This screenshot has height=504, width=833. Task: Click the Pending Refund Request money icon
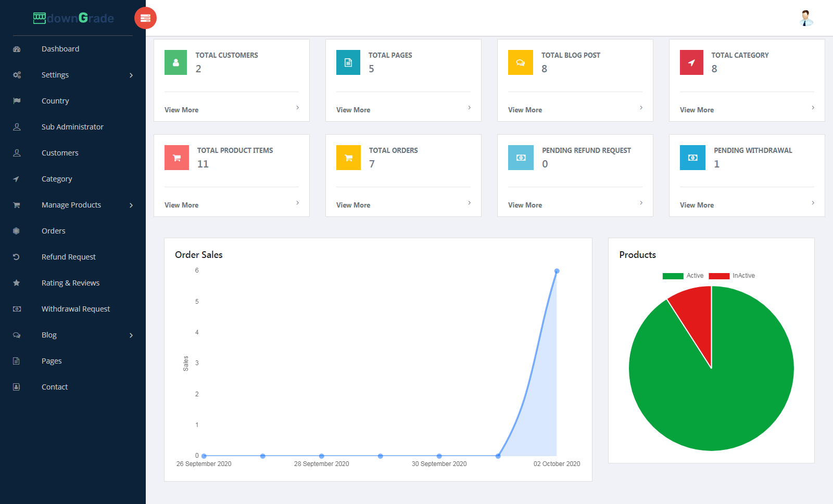[x=521, y=158]
